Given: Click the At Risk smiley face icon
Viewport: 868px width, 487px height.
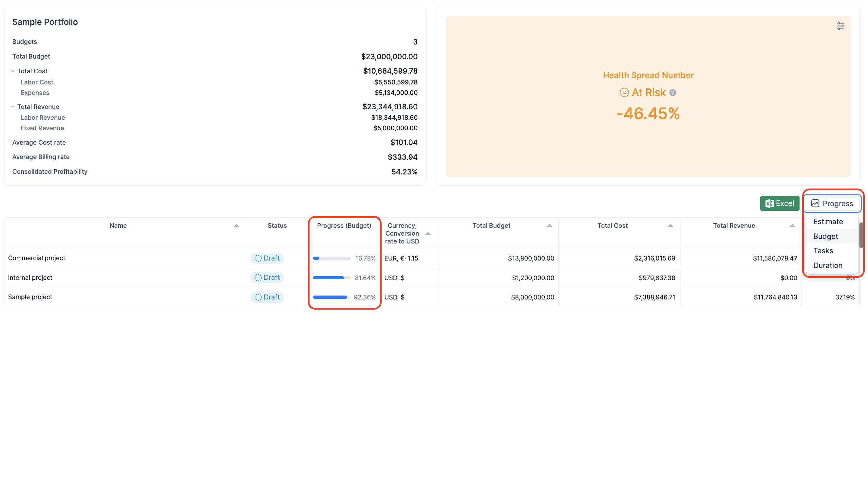Looking at the screenshot, I should (624, 92).
